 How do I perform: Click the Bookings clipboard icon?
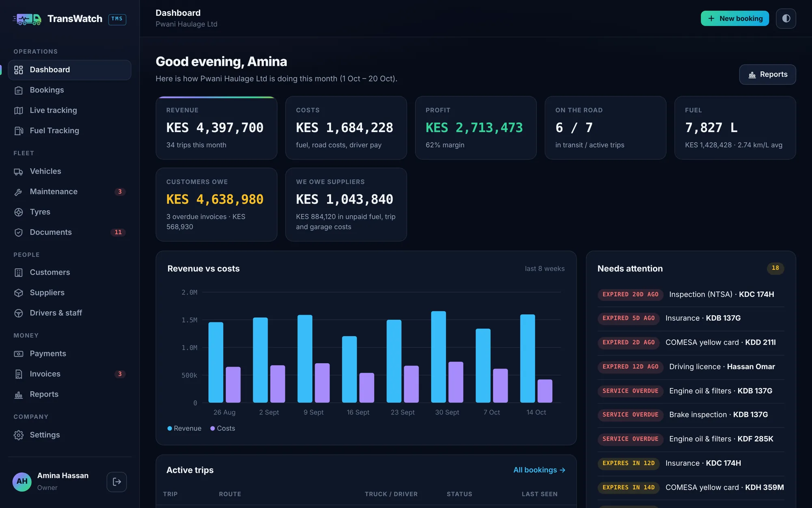[19, 90]
